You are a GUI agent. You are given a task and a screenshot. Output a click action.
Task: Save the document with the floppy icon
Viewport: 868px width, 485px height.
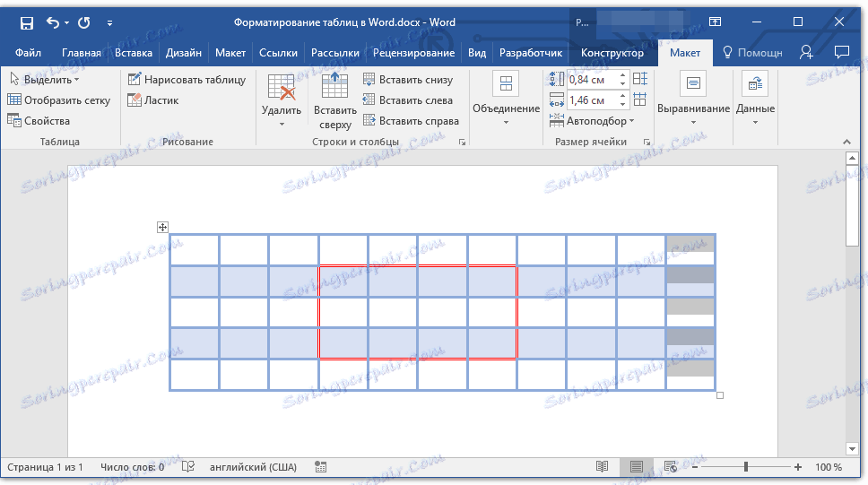pyautogui.click(x=27, y=22)
